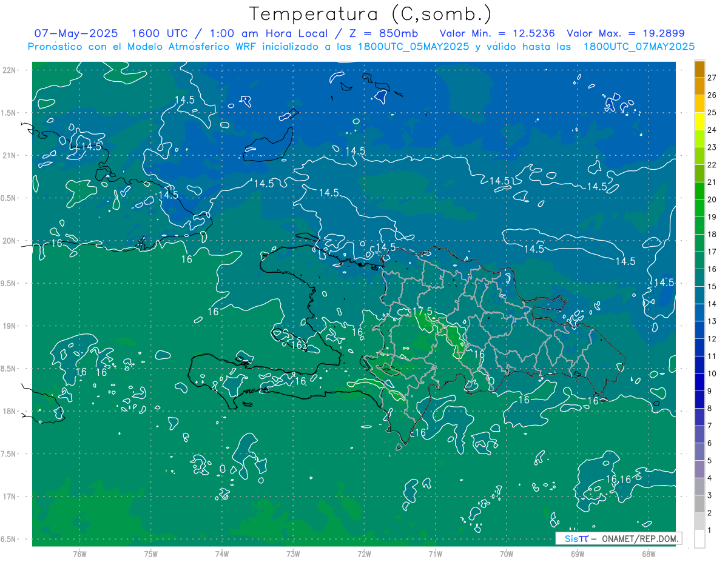Pick the white bottom colorbar swatch

[x=700, y=539]
